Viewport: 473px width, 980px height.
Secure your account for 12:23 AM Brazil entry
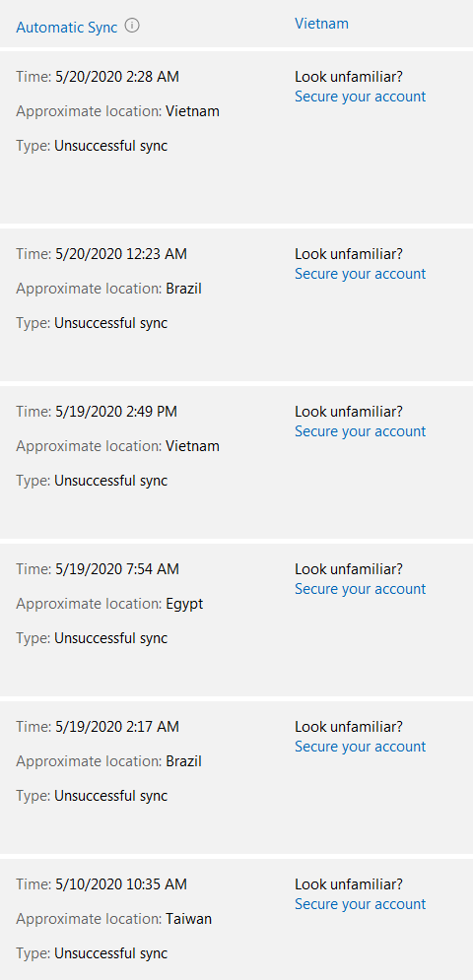tap(361, 274)
